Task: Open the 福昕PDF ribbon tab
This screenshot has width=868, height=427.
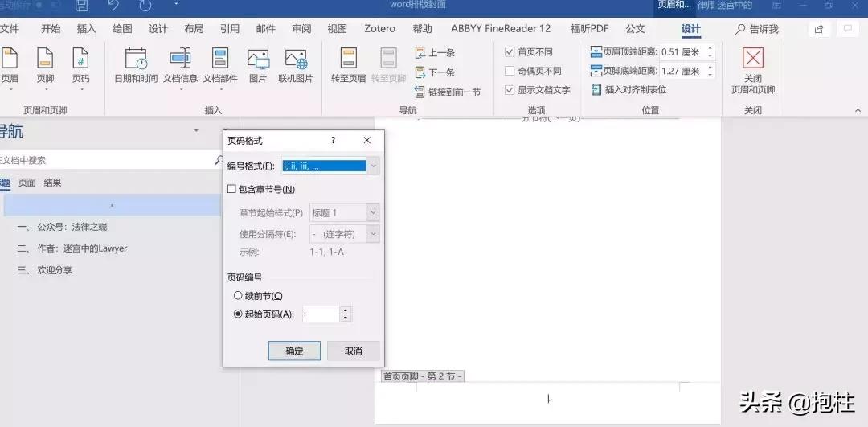Action: pos(590,29)
